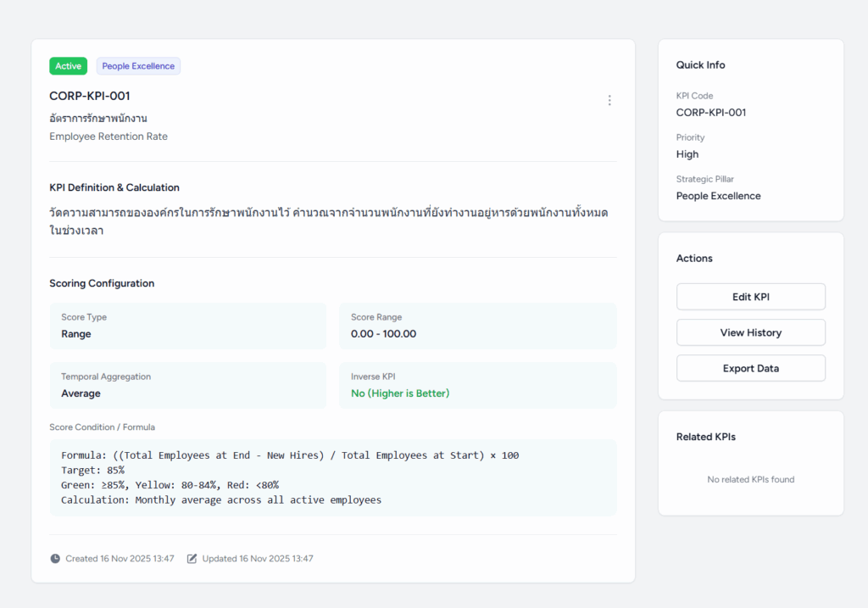The image size is (868, 608).
Task: Click the High priority value
Action: 687,154
